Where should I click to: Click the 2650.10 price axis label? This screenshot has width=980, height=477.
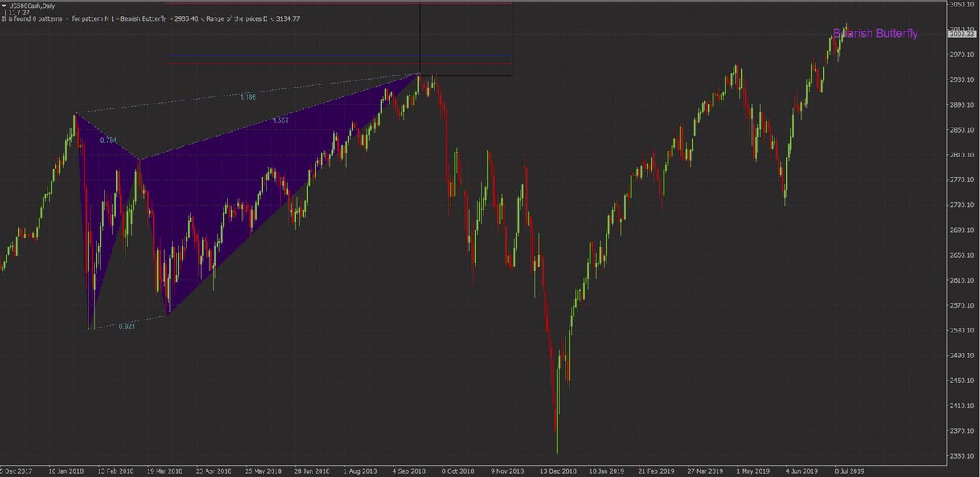tap(962, 255)
